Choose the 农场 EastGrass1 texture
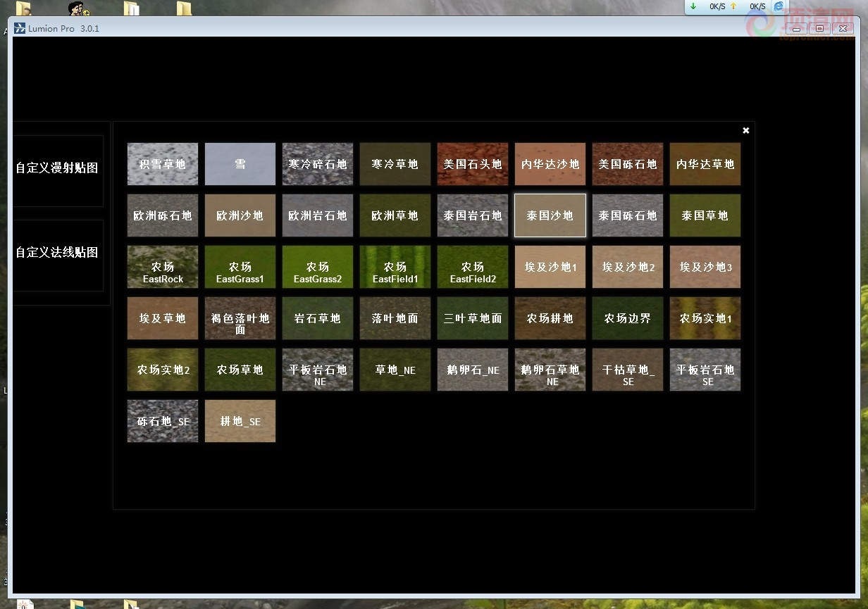The image size is (868, 609). click(x=240, y=267)
